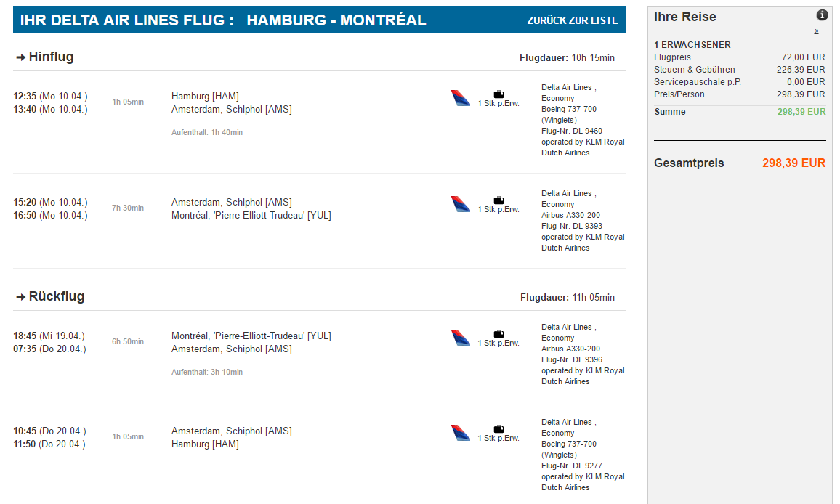
Task: Go back via ZURÜCK ZUR LISTE
Action: (572, 20)
